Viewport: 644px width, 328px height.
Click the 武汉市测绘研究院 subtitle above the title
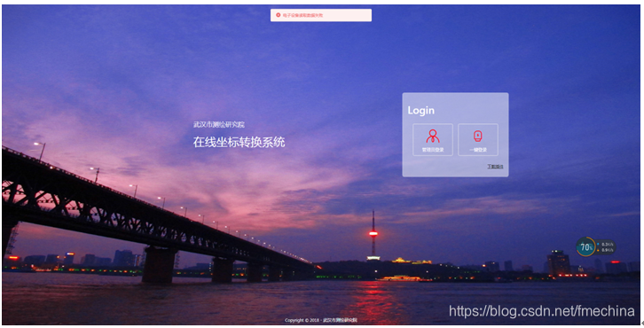219,124
